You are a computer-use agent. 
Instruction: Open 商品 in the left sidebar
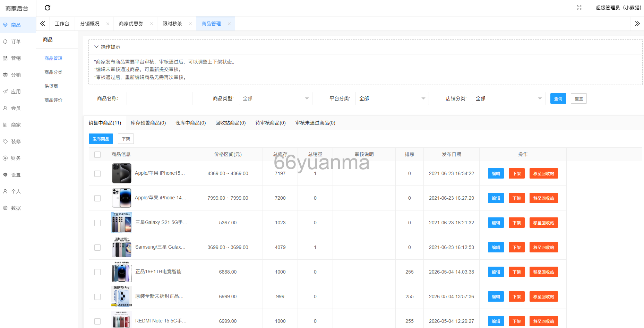(18, 25)
